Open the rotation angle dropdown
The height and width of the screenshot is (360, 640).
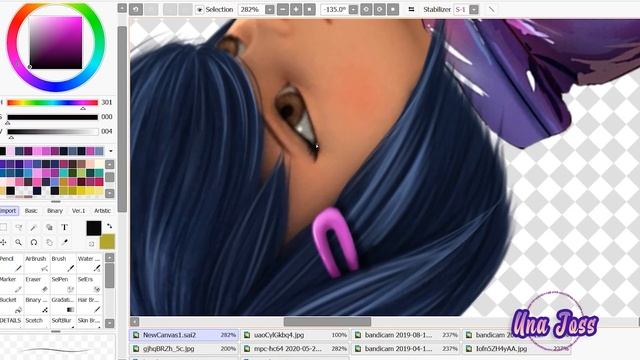coord(353,10)
